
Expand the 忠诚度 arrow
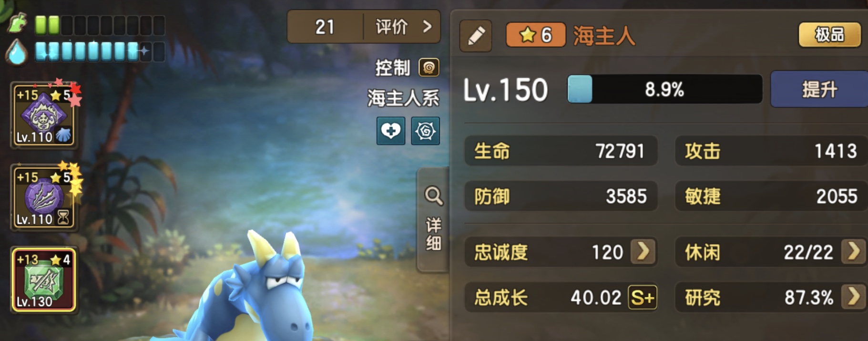[x=643, y=251]
